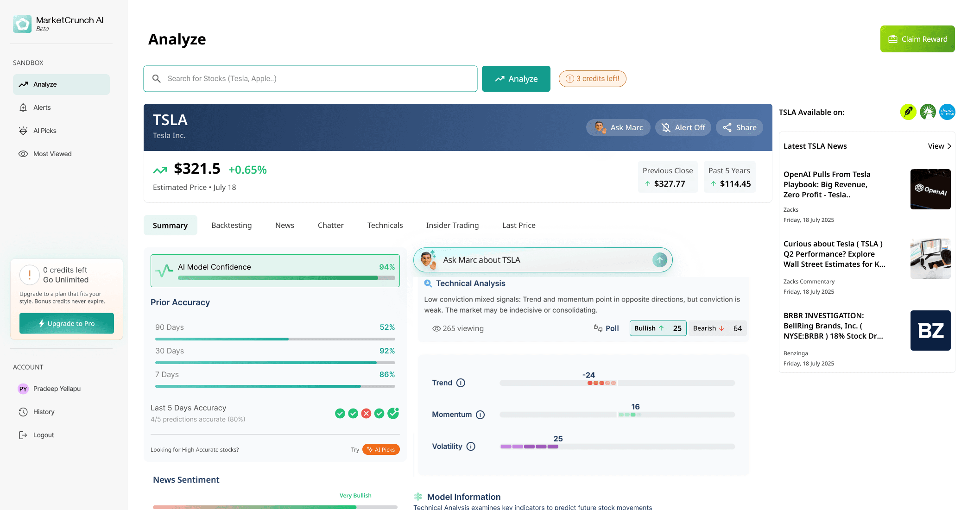Open the Alerts bell in the sidebar
Screen dimensions: 980x510
coord(43,107)
